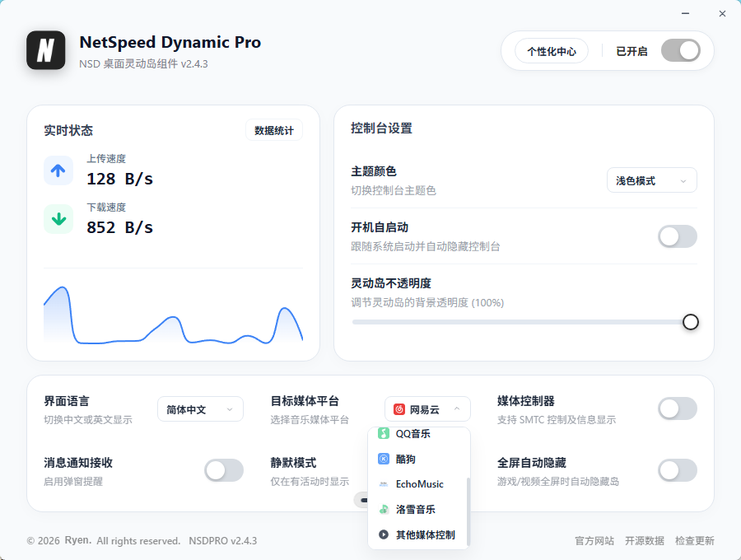Click the 下载速度 label
Screen dimensions: 741x560
click(106, 207)
